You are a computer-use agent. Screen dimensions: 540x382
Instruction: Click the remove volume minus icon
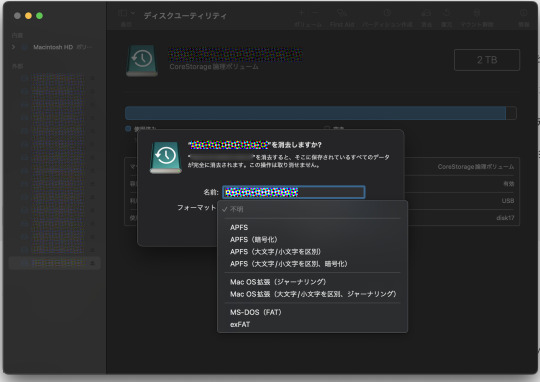point(315,13)
